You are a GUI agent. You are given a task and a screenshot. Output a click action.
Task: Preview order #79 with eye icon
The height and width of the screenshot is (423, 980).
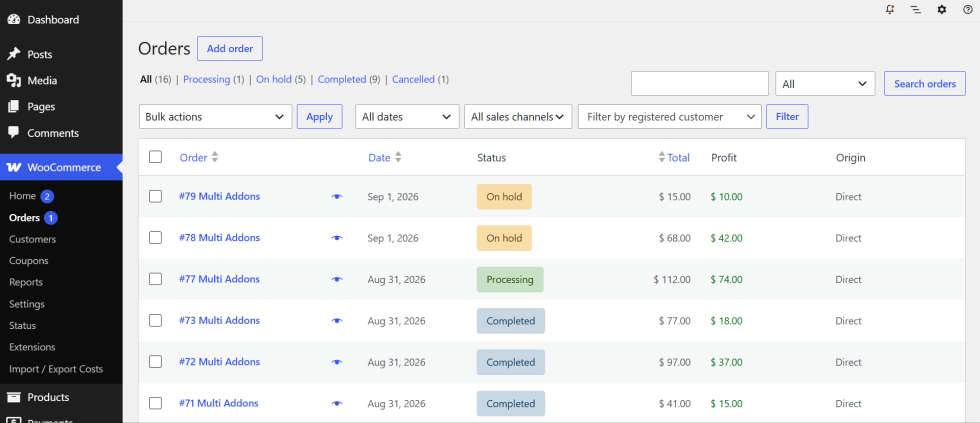[x=337, y=197]
